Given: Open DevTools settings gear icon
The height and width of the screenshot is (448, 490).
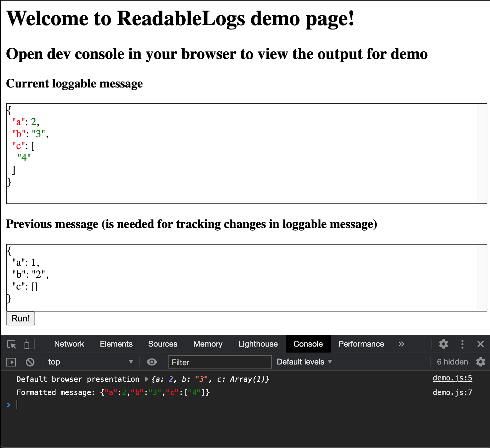Looking at the screenshot, I should pyautogui.click(x=443, y=344).
